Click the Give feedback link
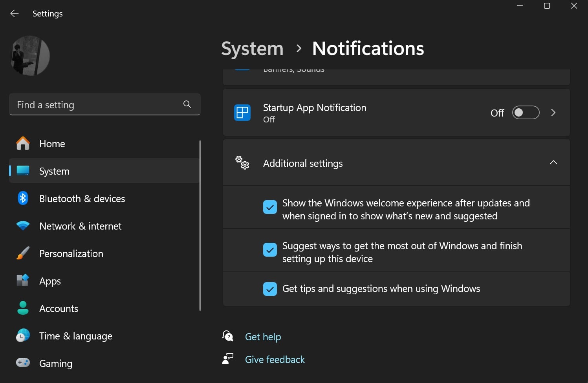 [x=275, y=359]
